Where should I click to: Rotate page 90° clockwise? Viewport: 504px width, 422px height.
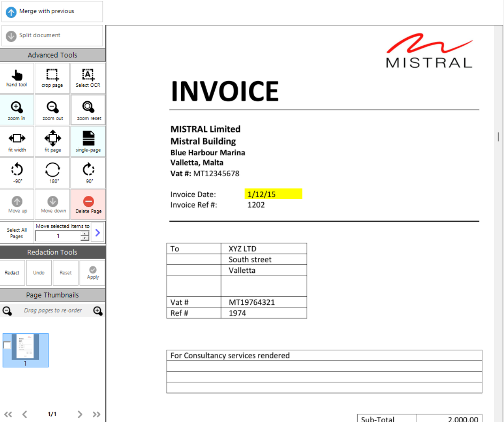tap(88, 173)
